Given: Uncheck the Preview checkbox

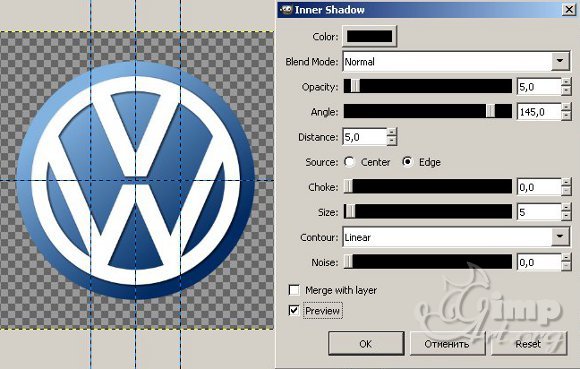Looking at the screenshot, I should 294,311.
